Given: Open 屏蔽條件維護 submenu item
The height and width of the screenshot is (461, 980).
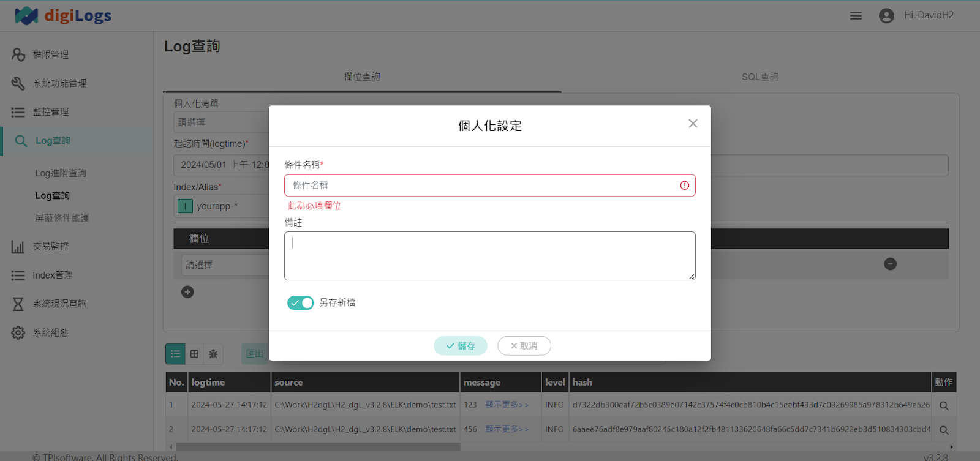Looking at the screenshot, I should tap(62, 218).
